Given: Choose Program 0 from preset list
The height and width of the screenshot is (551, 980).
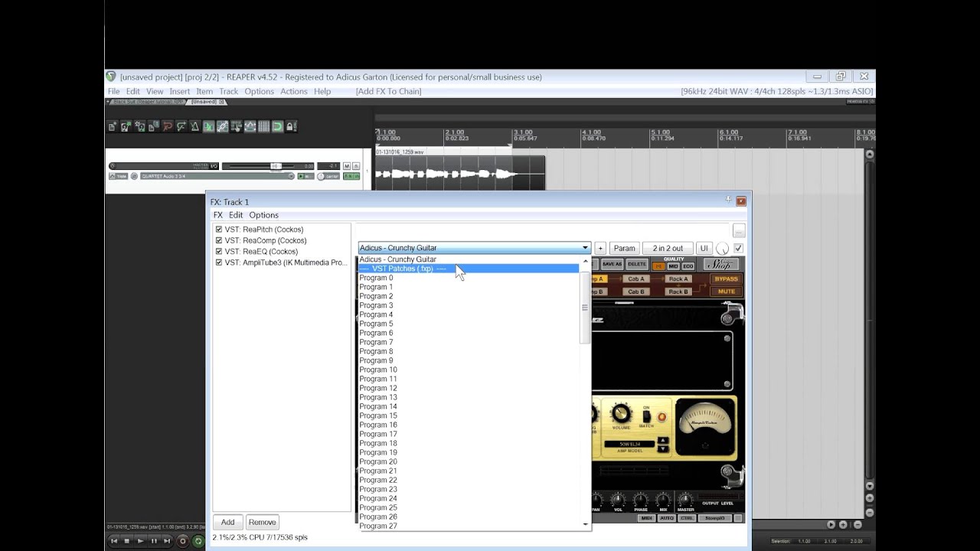Looking at the screenshot, I should (x=469, y=278).
